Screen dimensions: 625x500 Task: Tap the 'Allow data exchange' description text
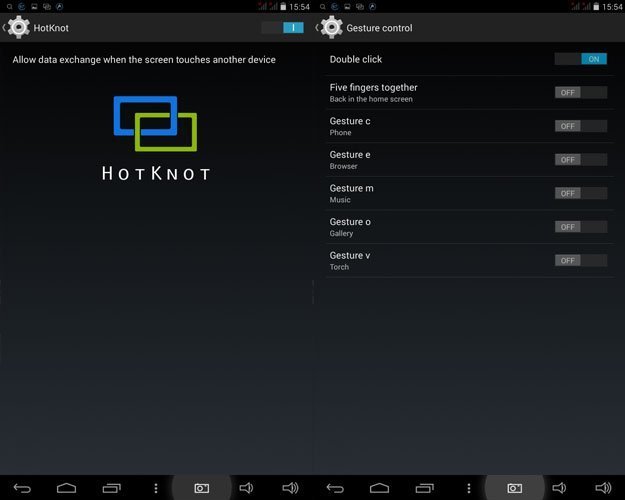point(144,60)
